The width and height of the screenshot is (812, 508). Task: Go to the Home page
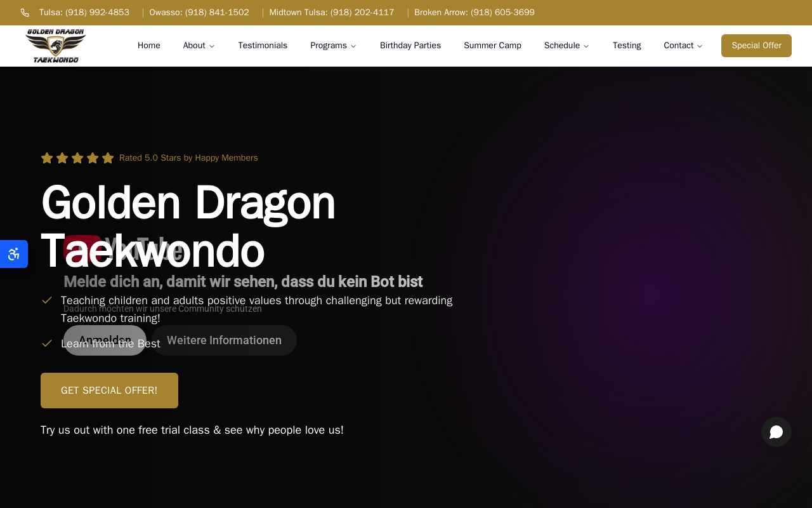149,46
